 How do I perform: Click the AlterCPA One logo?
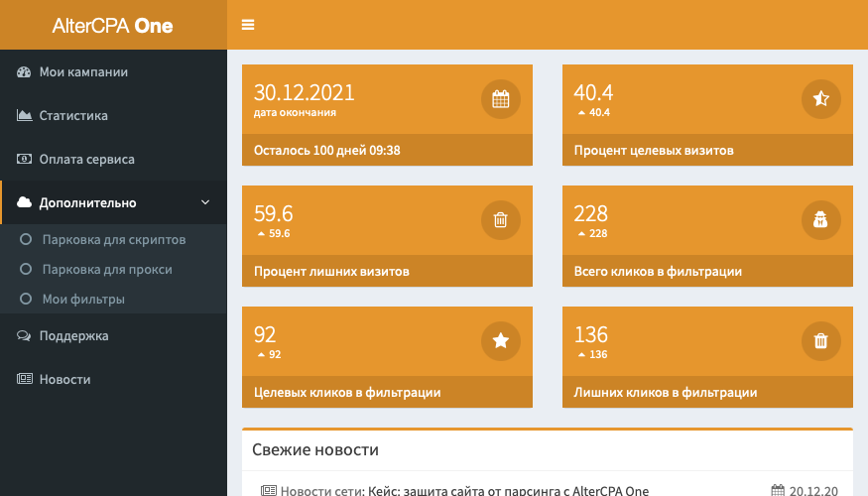113,26
